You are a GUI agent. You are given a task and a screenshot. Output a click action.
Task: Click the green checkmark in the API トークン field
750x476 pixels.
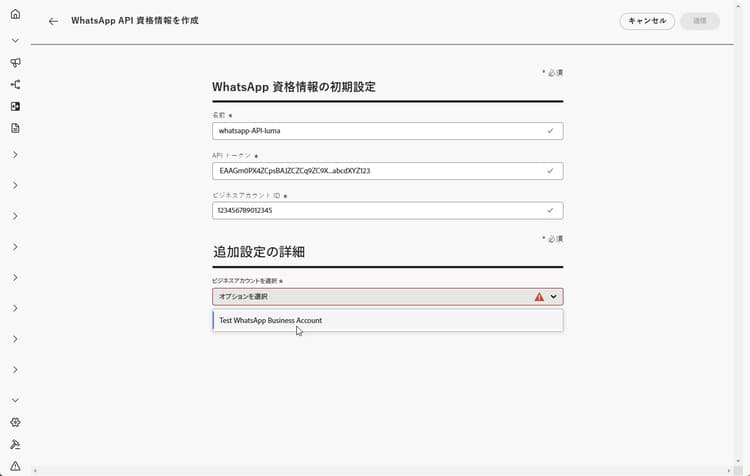[551, 171]
